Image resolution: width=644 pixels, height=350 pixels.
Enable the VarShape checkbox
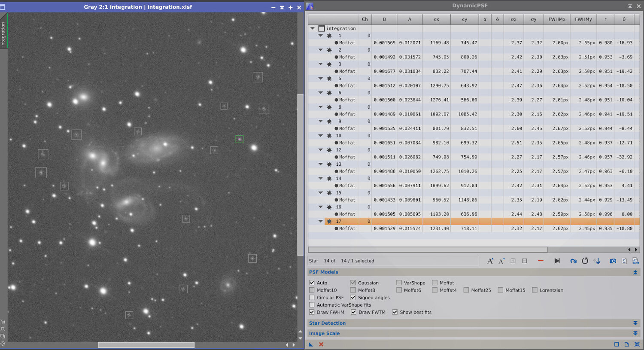pos(399,283)
